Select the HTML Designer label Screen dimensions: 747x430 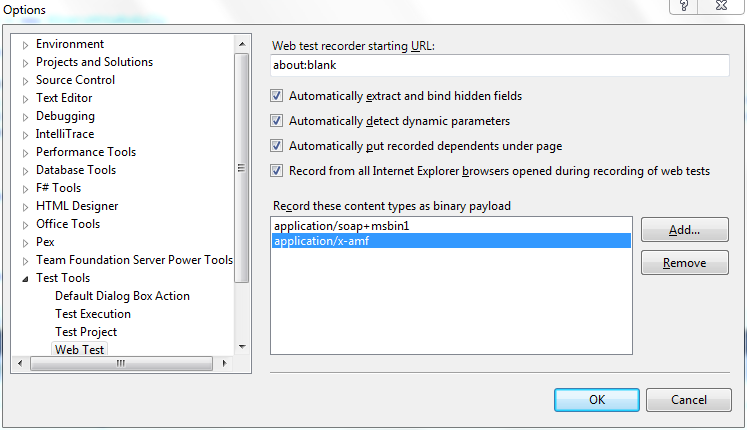pos(77,206)
